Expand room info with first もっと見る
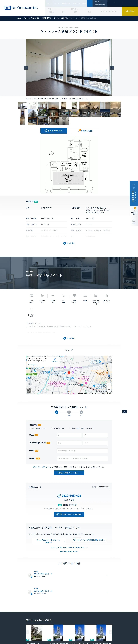This screenshot has height=644, width=138. (x=69, y=243)
